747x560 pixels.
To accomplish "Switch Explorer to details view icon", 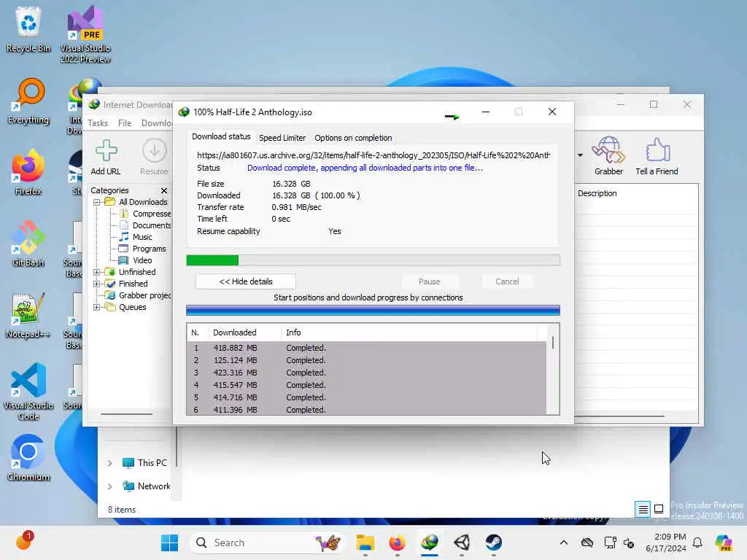I will pos(643,510).
